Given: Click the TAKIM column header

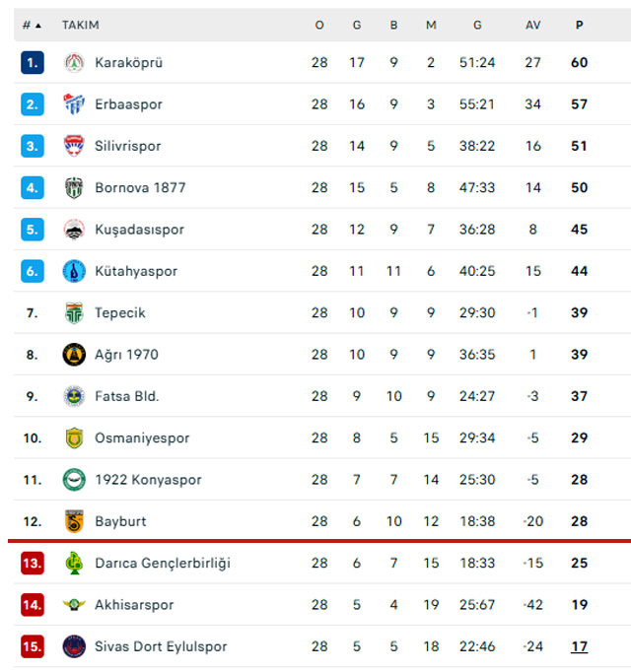Looking at the screenshot, I should pos(81,26).
